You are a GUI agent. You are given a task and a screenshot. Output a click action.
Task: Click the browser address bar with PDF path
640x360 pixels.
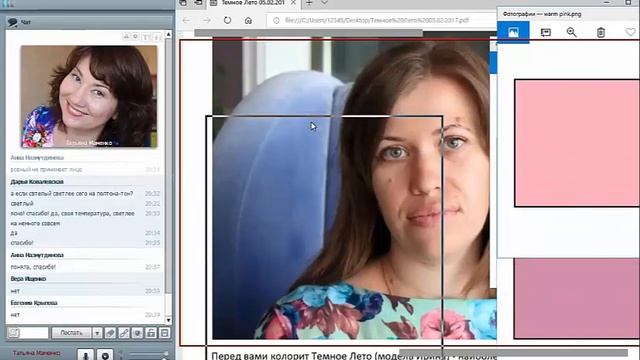(x=382, y=20)
